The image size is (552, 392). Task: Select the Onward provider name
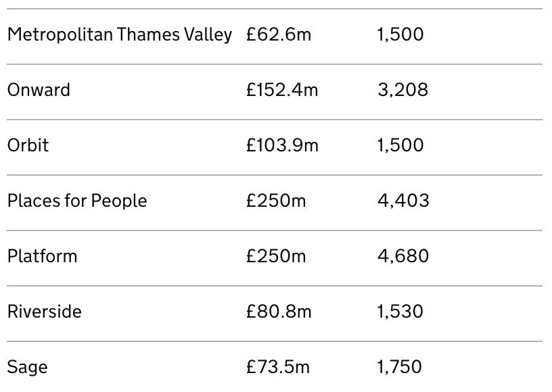[x=39, y=90]
